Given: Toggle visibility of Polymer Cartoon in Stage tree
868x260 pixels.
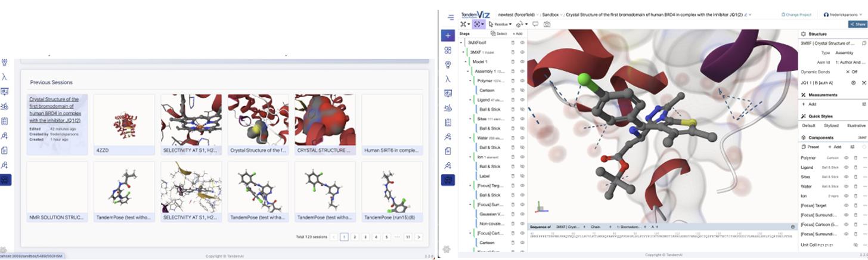Looking at the screenshot, I should (x=522, y=90).
